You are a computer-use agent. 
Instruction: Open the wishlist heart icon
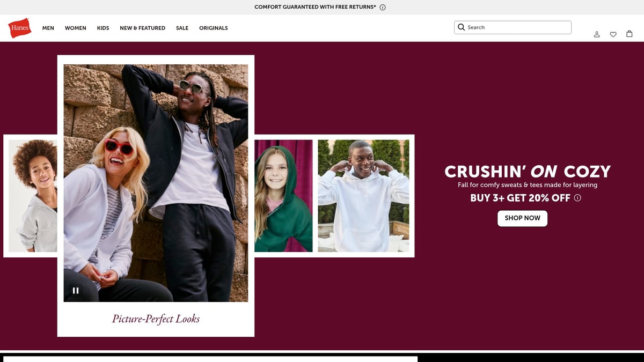[613, 34]
